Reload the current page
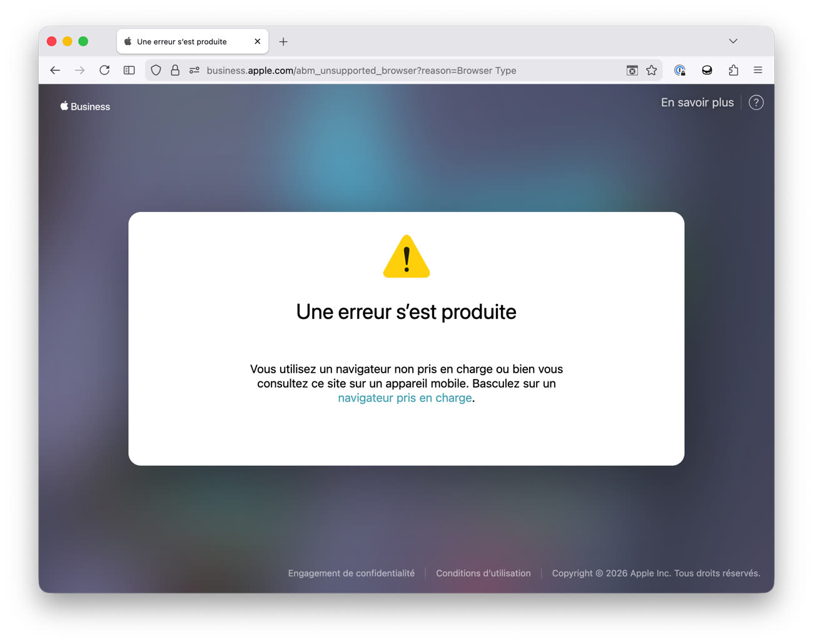 coord(104,71)
